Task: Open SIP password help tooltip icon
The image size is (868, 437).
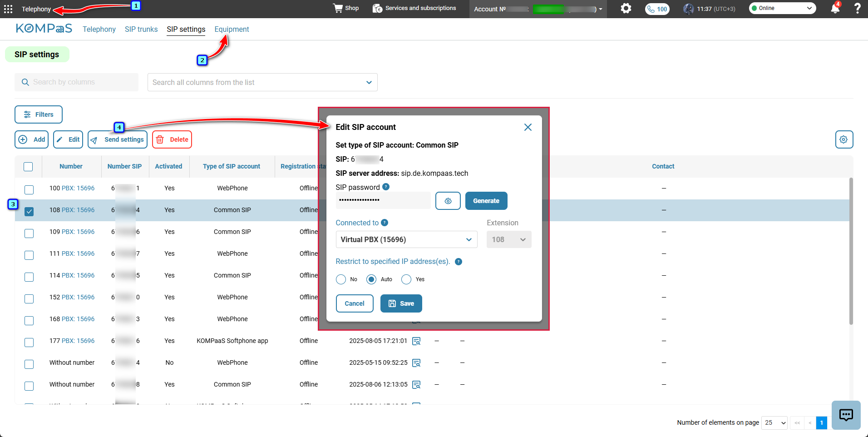Action: tap(386, 187)
